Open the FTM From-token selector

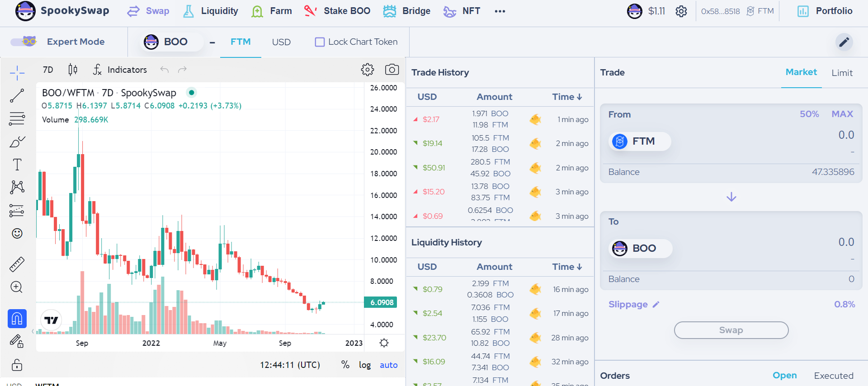(640, 141)
